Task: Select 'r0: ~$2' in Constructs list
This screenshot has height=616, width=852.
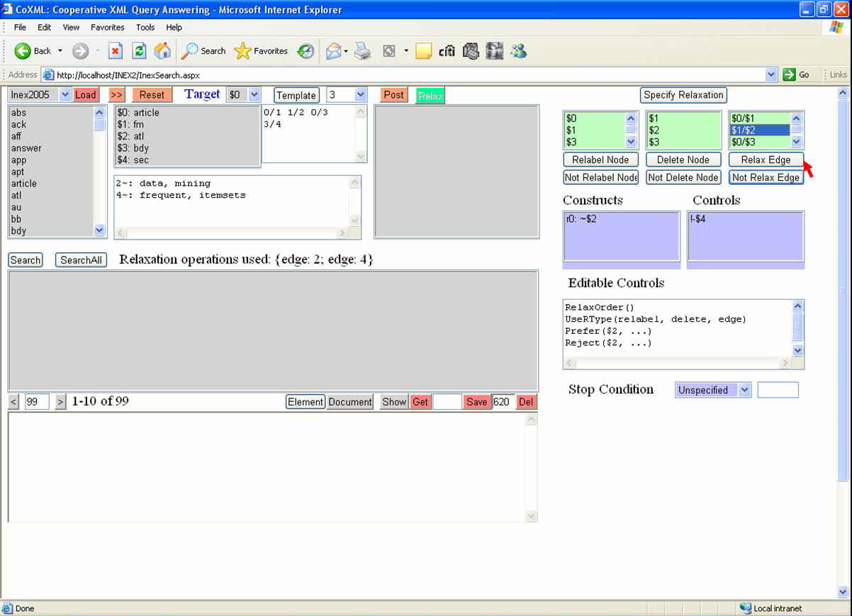Action: tap(621, 219)
